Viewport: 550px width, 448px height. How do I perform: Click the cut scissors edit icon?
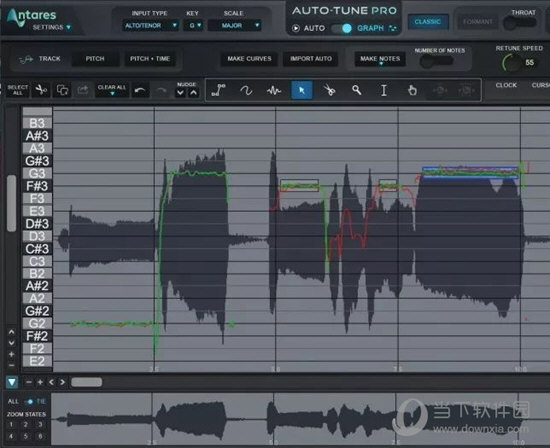coord(41,90)
